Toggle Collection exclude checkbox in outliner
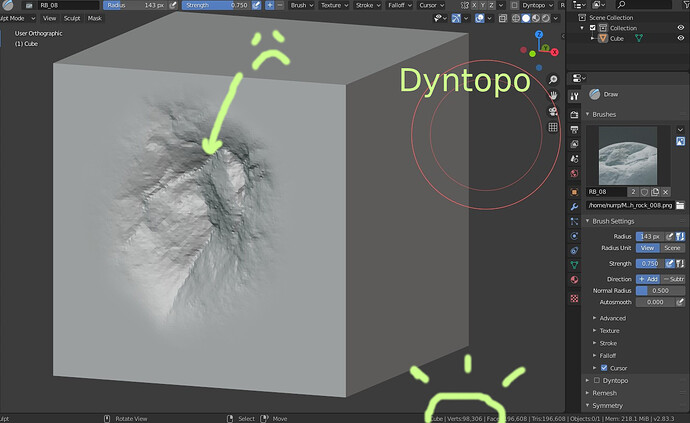690x423 pixels. pos(592,28)
